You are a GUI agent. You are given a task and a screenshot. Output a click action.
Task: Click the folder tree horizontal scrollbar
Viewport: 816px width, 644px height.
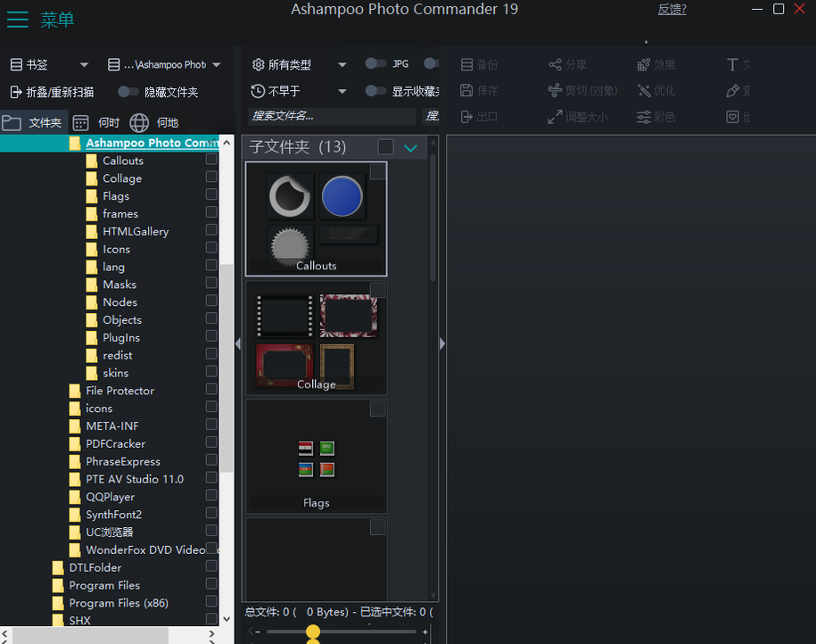(x=91, y=635)
